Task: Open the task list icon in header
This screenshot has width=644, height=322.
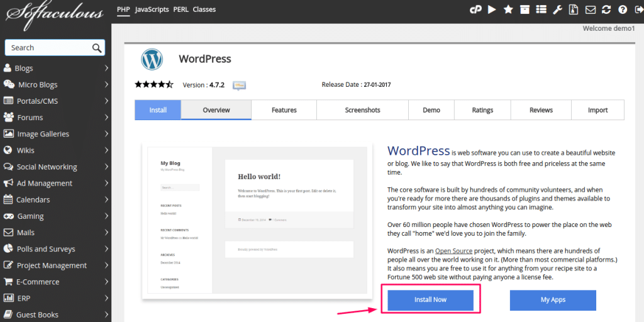Action: point(541,9)
